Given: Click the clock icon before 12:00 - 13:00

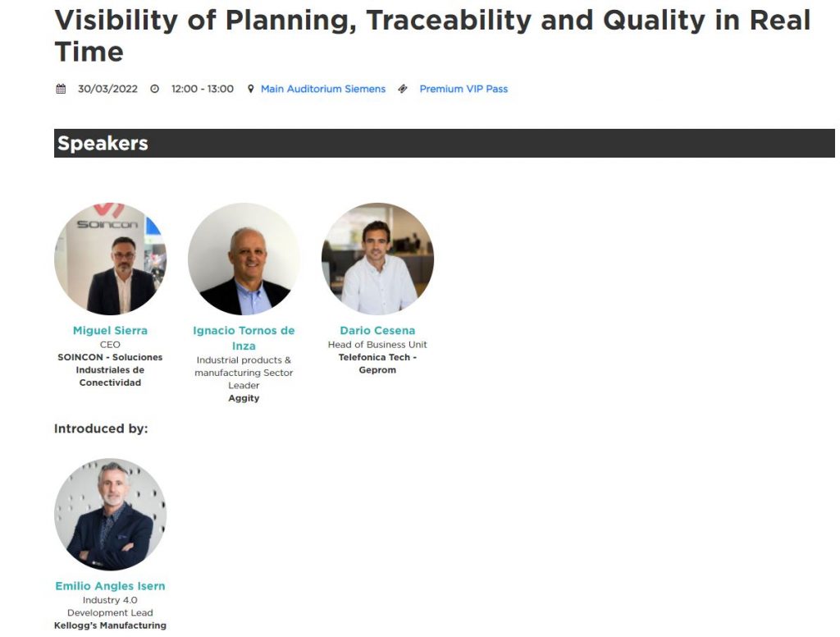Looking at the screenshot, I should tap(154, 89).
